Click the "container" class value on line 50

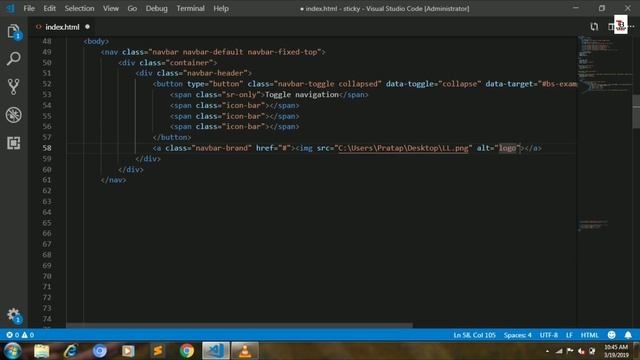[191, 63]
